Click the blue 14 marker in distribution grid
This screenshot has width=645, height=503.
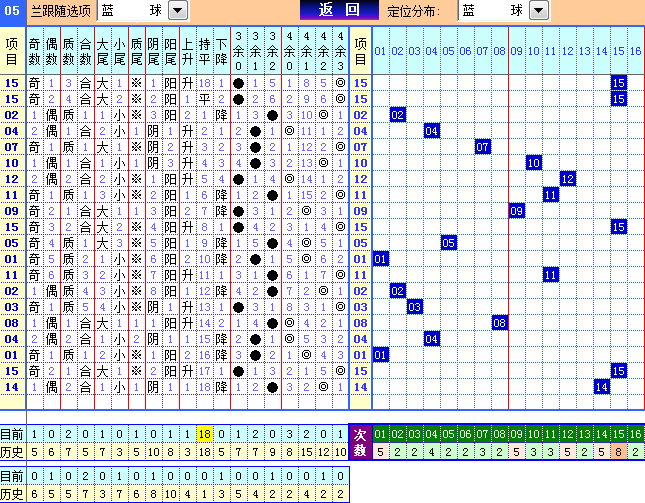click(x=602, y=387)
